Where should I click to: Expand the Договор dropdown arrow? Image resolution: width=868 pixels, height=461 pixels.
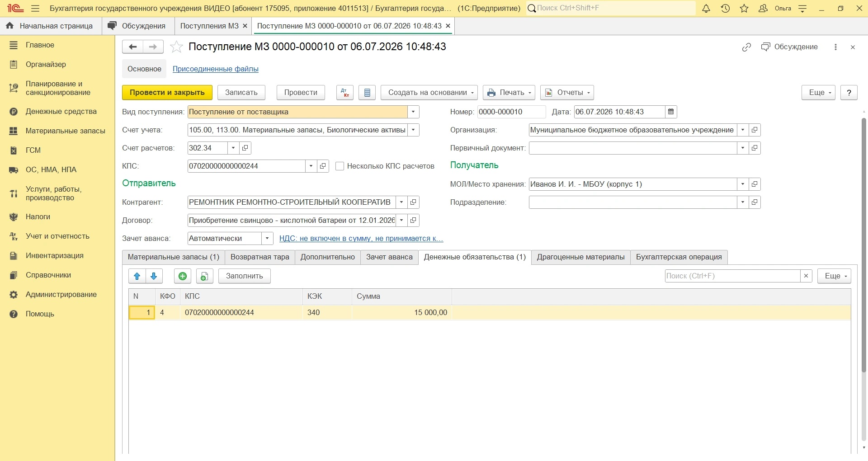[x=401, y=220]
